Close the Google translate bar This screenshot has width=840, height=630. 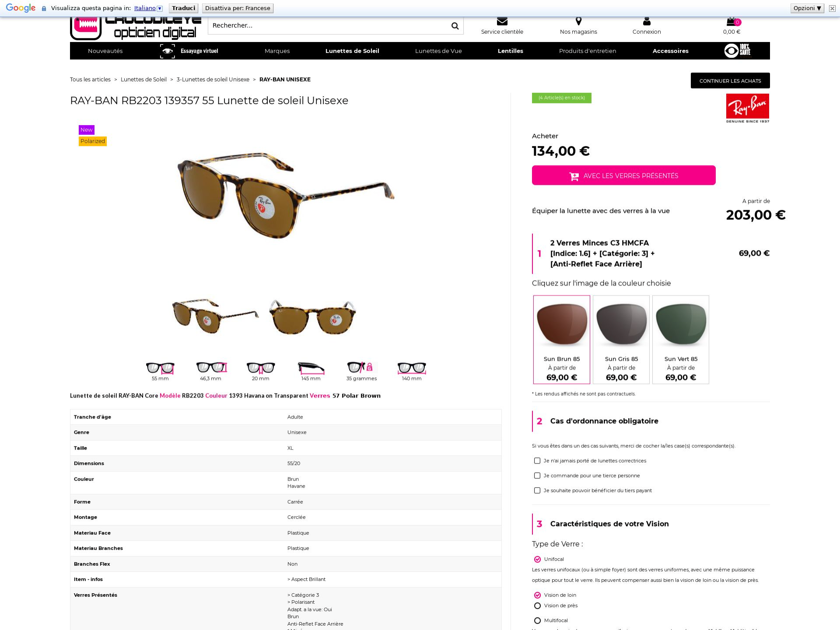(832, 8)
